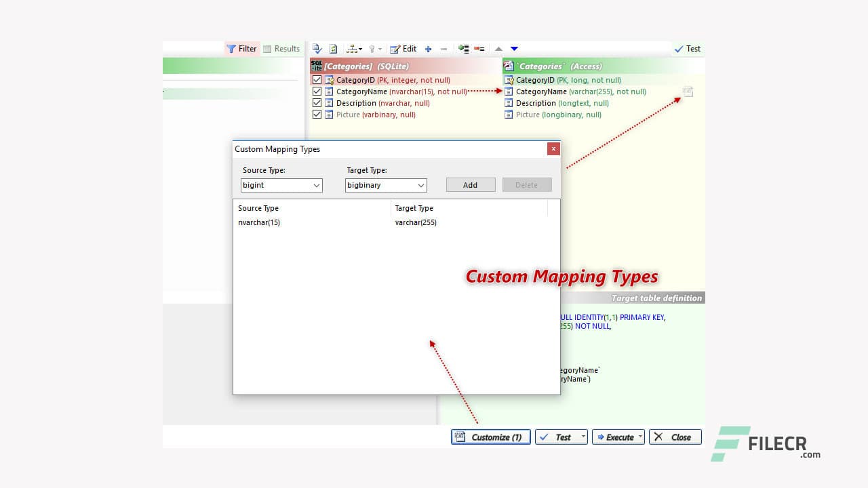Image resolution: width=868 pixels, height=488 pixels.
Task: Close the Custom Mapping Types dialog
Action: [553, 149]
